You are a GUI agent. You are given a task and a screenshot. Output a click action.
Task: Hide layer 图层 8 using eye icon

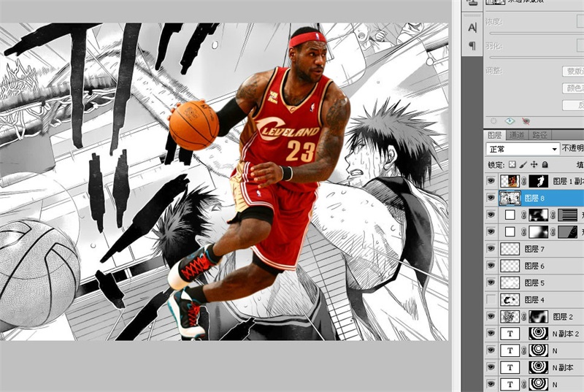click(x=491, y=198)
